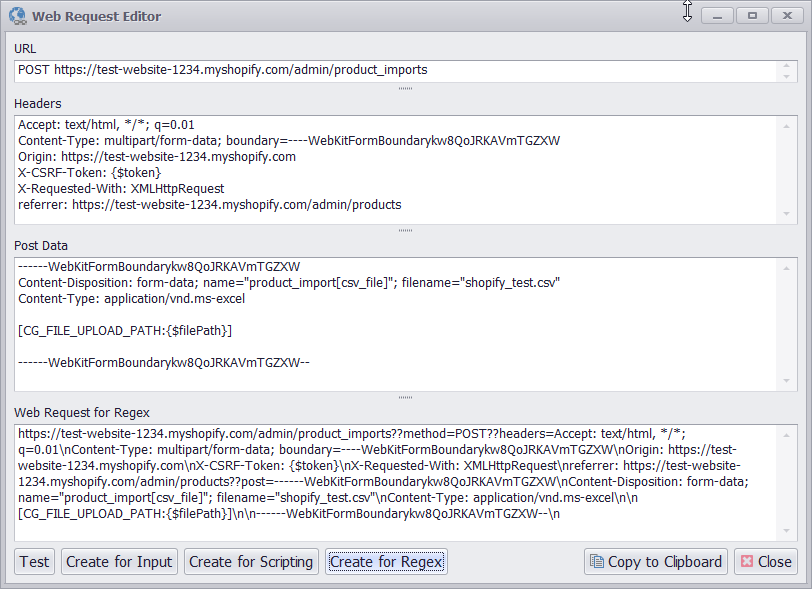Click the X-CSRF-Token line in Headers
812x589 pixels.
click(x=90, y=173)
